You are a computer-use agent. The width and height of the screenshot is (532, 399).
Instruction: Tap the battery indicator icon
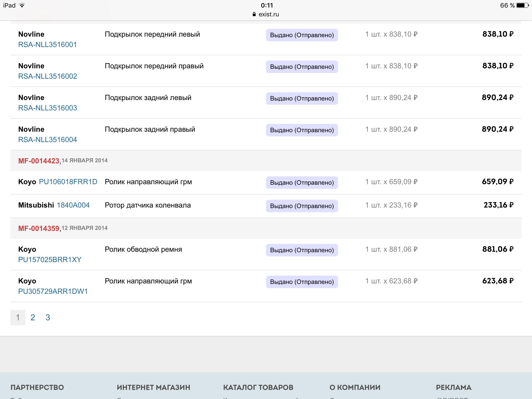(x=522, y=5)
